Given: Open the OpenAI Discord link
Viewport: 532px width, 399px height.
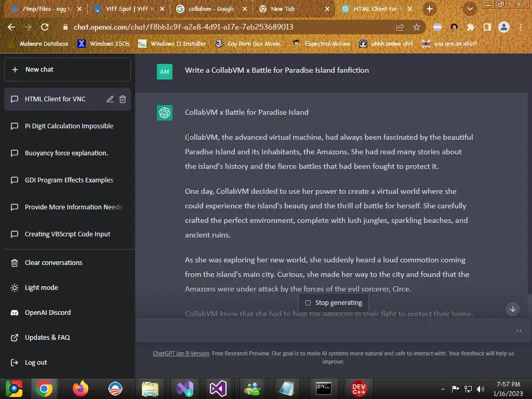Looking at the screenshot, I should [67, 312].
